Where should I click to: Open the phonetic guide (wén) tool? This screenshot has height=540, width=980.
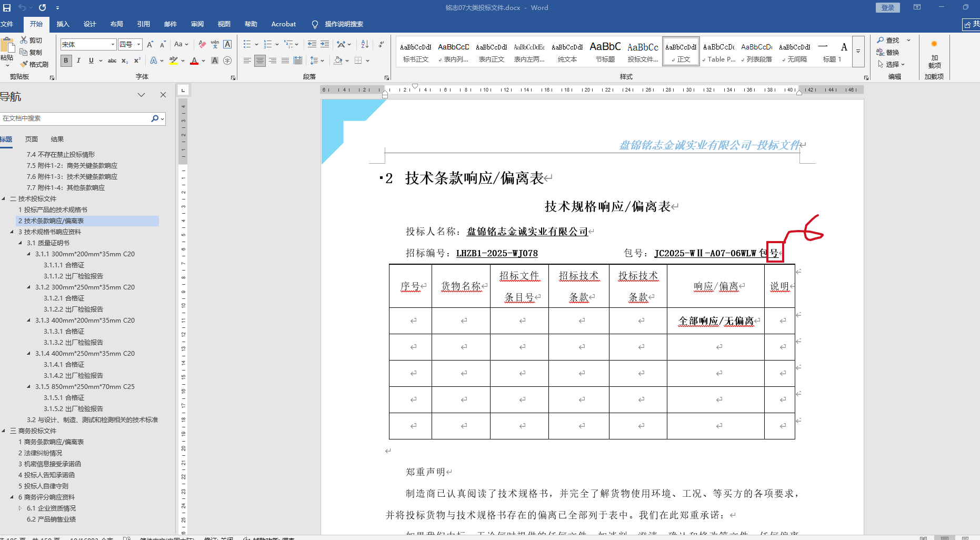tap(215, 44)
